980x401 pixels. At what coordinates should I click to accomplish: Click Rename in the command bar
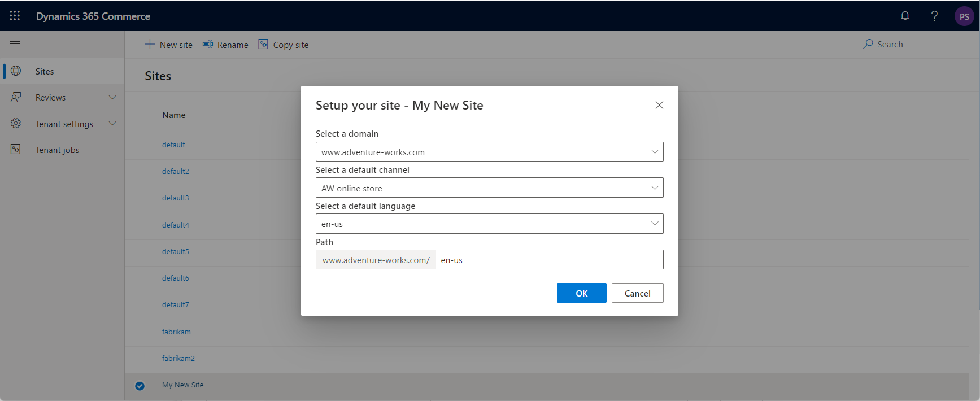pos(225,45)
